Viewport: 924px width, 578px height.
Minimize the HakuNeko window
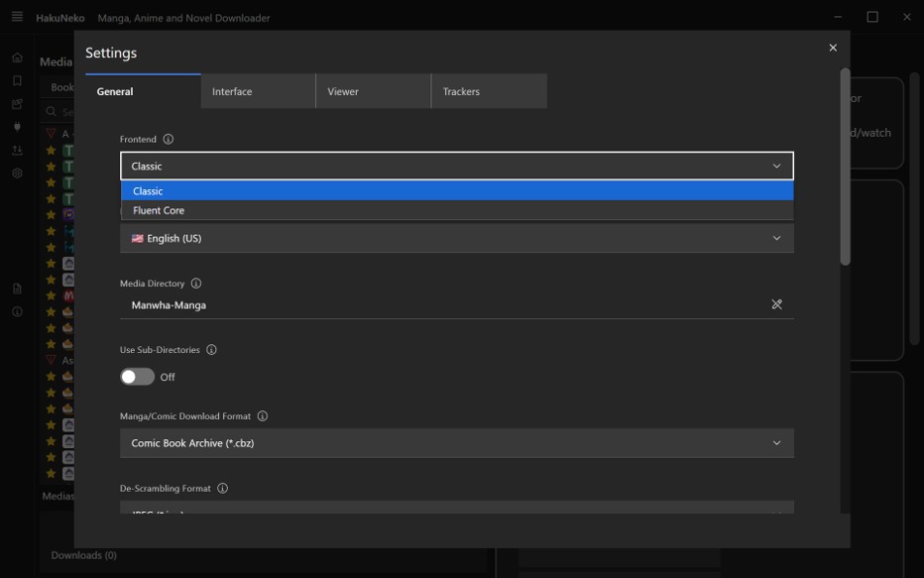838,17
